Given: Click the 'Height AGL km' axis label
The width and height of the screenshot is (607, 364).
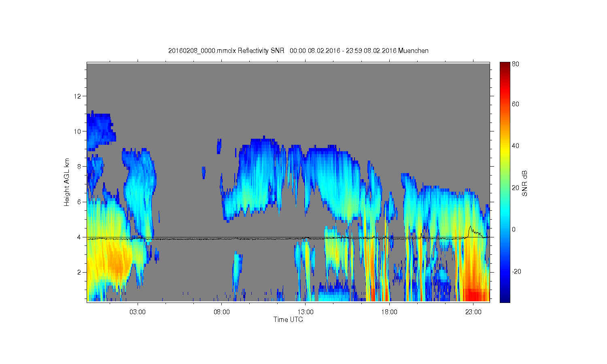Looking at the screenshot, I should (x=67, y=182).
